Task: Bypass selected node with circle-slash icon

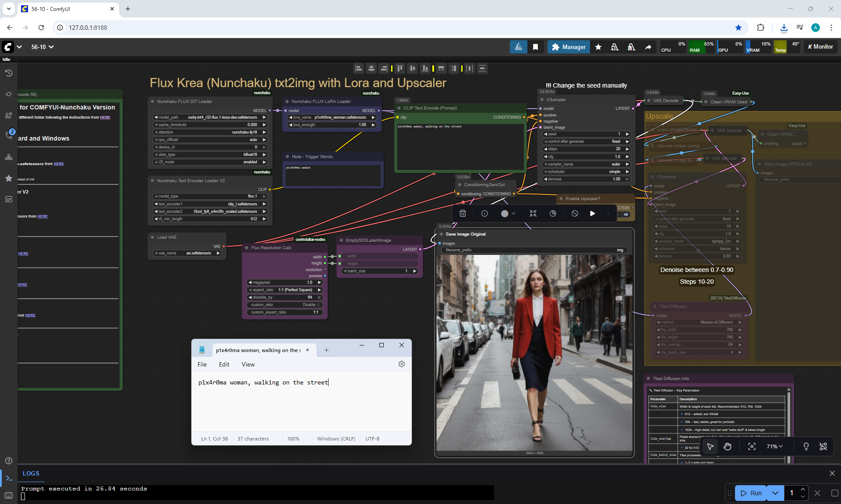Action: tap(575, 213)
